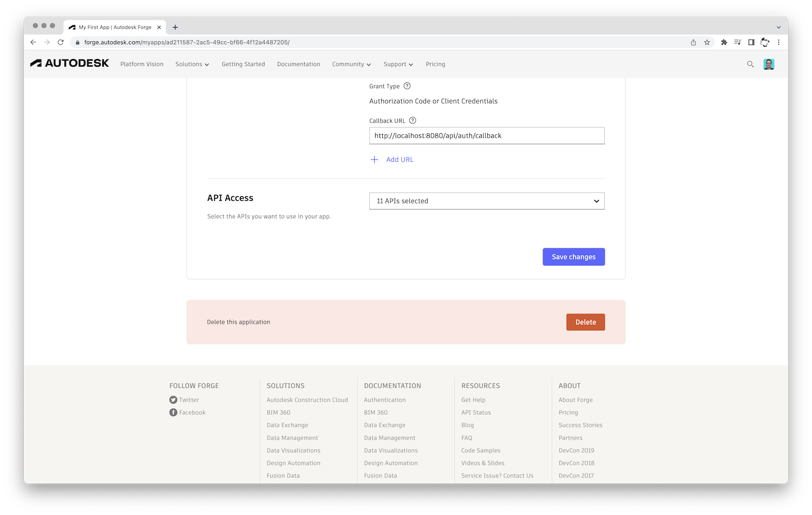
Task: Open Pricing link under About
Action: pyautogui.click(x=568, y=412)
